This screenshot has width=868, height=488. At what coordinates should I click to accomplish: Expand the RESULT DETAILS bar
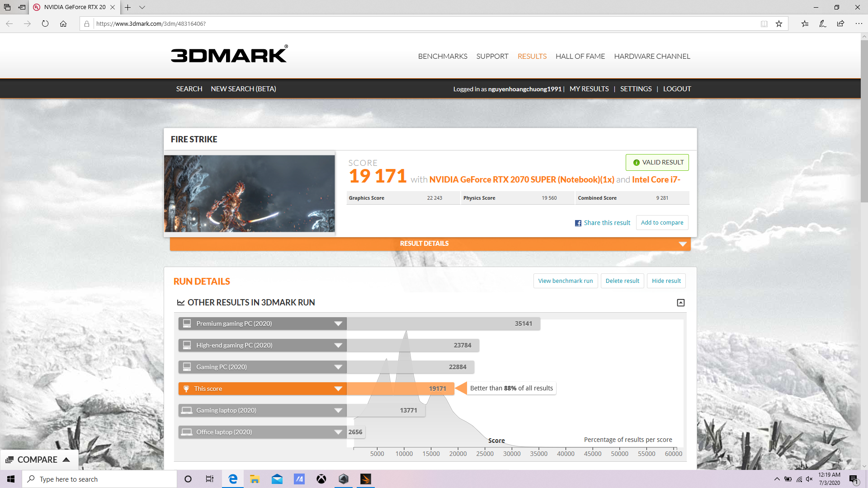click(430, 244)
